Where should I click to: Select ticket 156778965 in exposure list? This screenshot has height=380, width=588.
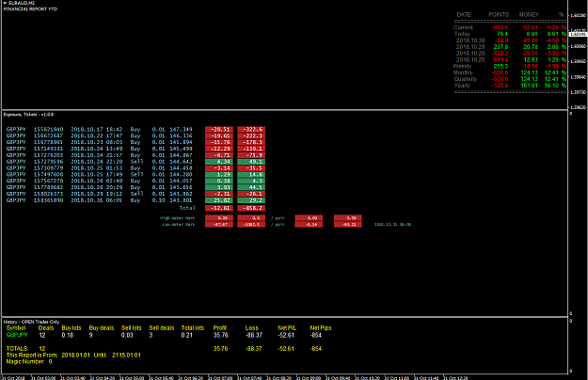tap(48, 142)
